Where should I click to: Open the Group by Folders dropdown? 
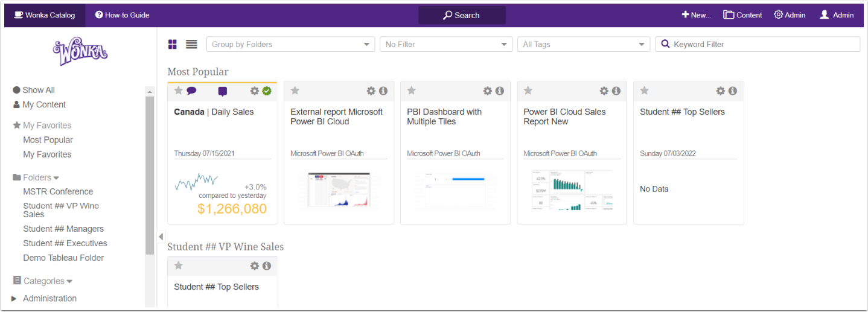point(290,44)
